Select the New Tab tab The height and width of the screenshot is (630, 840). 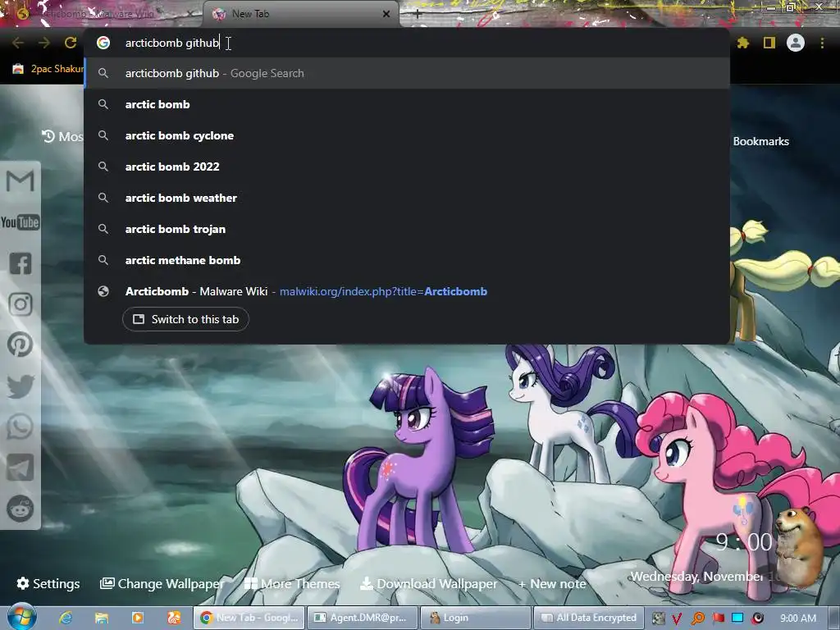300,14
